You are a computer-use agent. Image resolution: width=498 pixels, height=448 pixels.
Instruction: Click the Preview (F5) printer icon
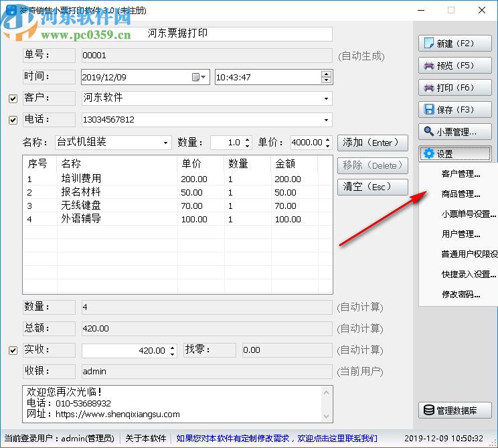[x=429, y=66]
